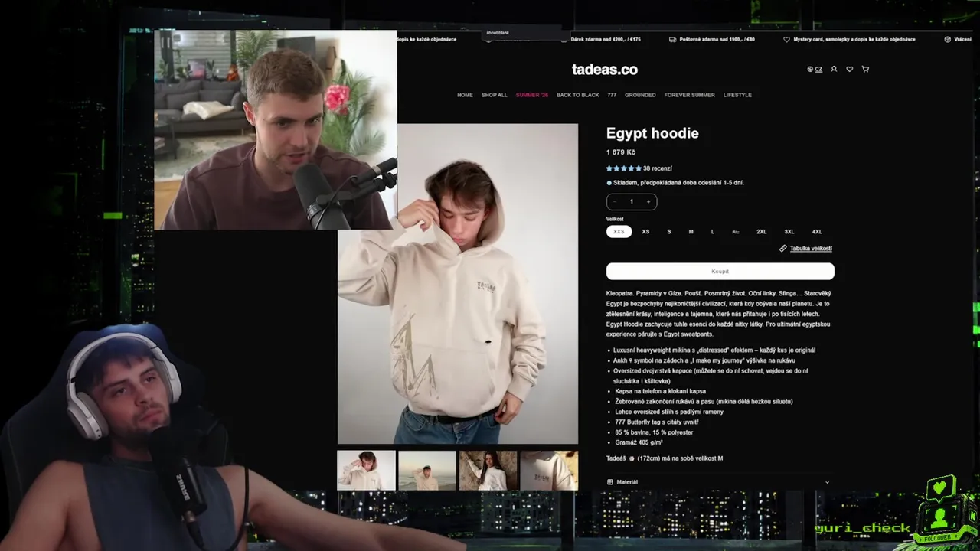Screen dimensions: 980x551
Task: Click the about:blank browser tab
Action: 498,33
